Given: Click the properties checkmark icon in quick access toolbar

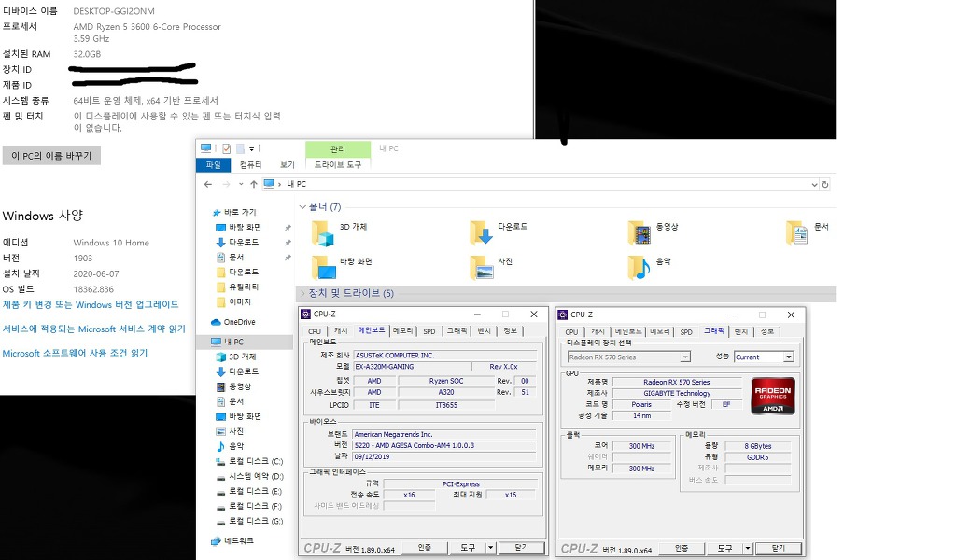Looking at the screenshot, I should [226, 148].
